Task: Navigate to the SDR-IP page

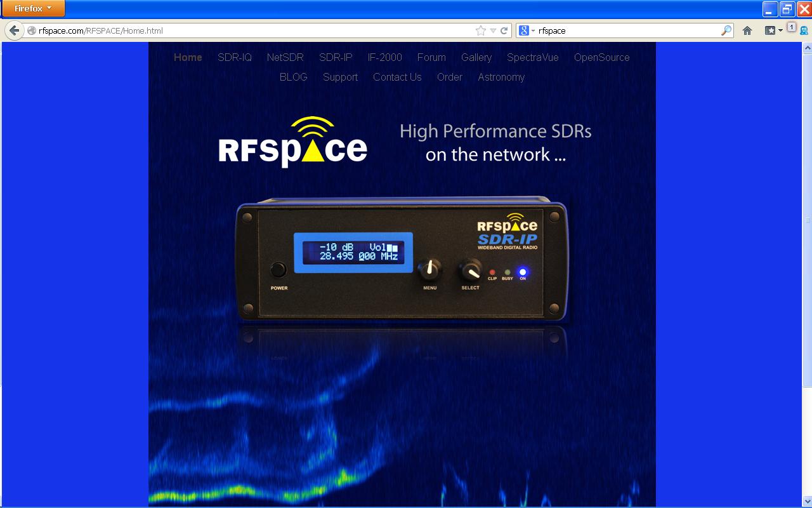Action: coord(336,57)
